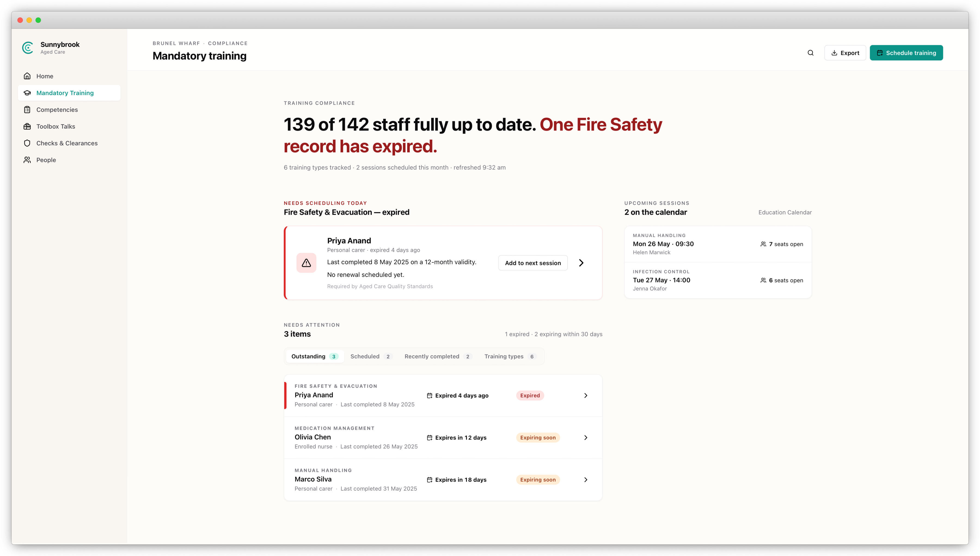Click the Compliance breadcrumb
980x556 pixels.
[228, 43]
